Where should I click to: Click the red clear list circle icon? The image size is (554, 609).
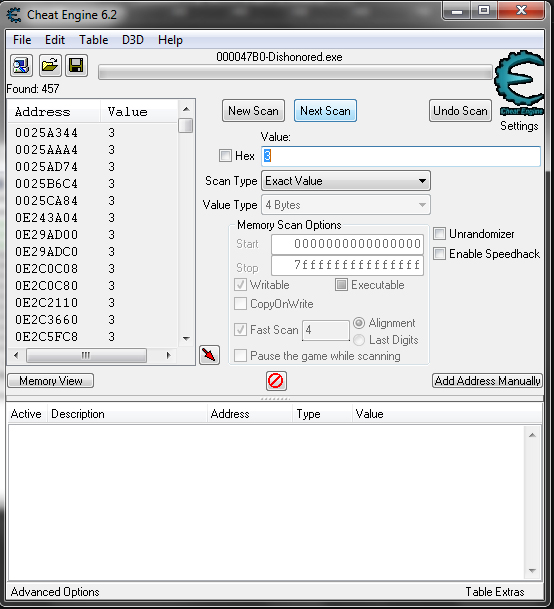276,381
